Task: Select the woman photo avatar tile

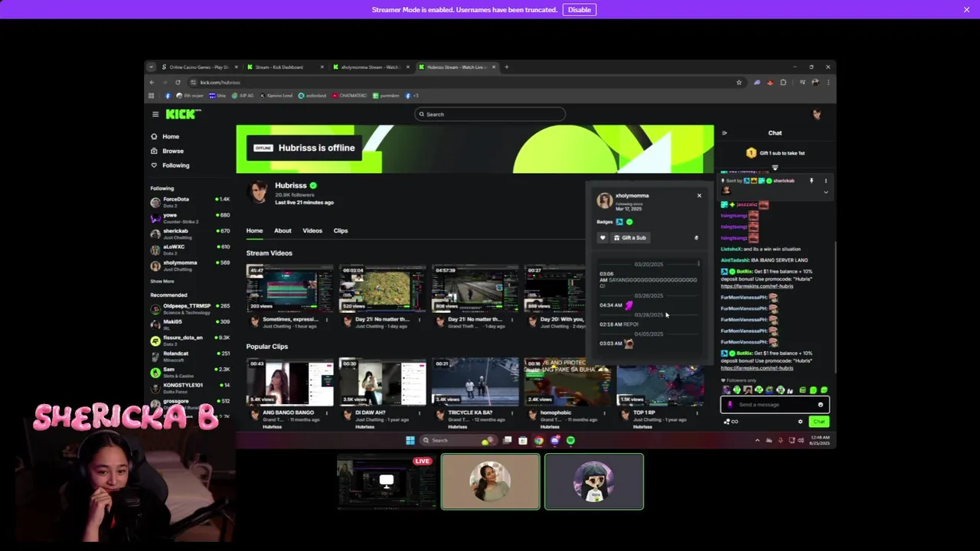Action: pos(490,481)
